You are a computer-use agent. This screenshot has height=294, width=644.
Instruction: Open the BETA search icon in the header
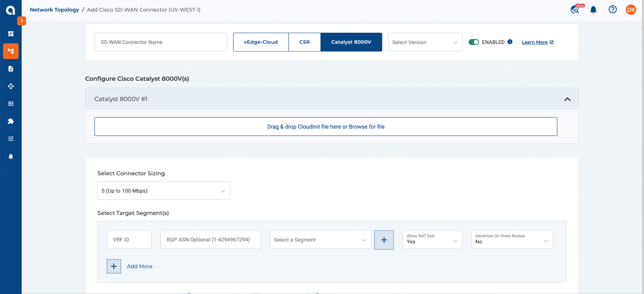tap(575, 10)
